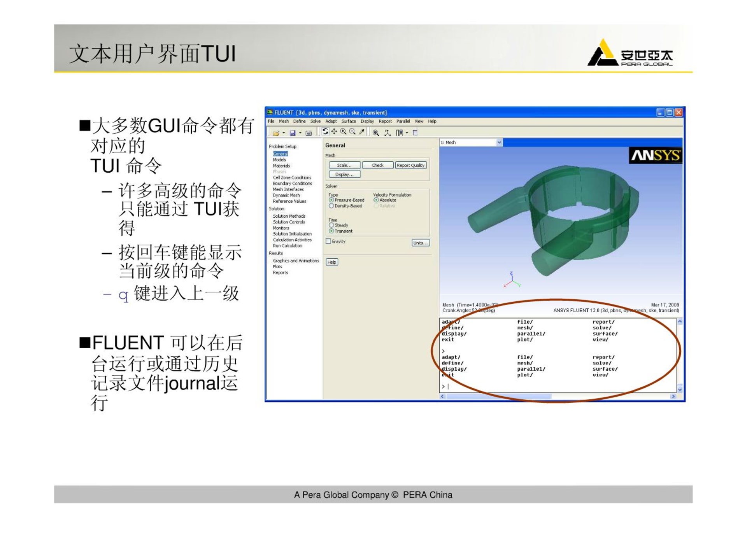The width and height of the screenshot is (747, 560).
Task: Select the Zoom to Area plus magnifier
Action: pyautogui.click(x=352, y=132)
